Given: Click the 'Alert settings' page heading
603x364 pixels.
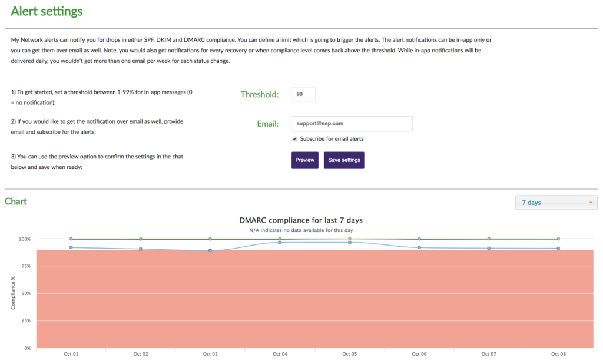Looking at the screenshot, I should 47,12.
